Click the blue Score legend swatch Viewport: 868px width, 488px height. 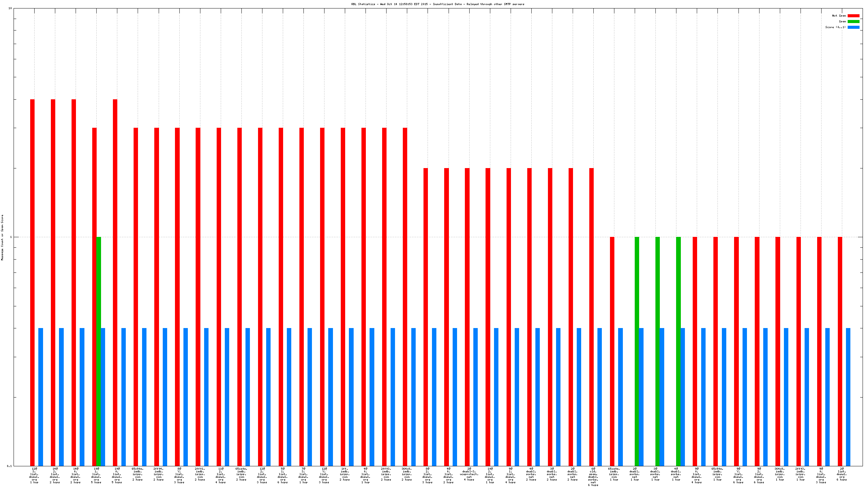coord(853,27)
